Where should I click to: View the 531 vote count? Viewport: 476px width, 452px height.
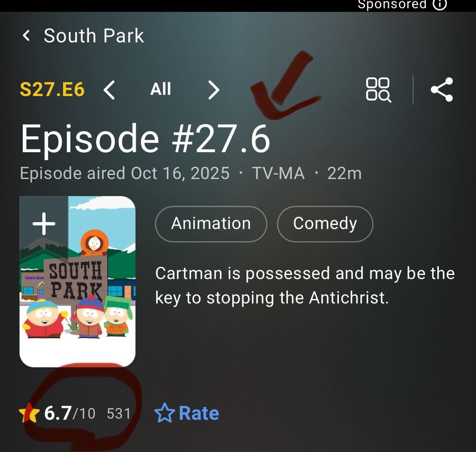click(x=119, y=414)
